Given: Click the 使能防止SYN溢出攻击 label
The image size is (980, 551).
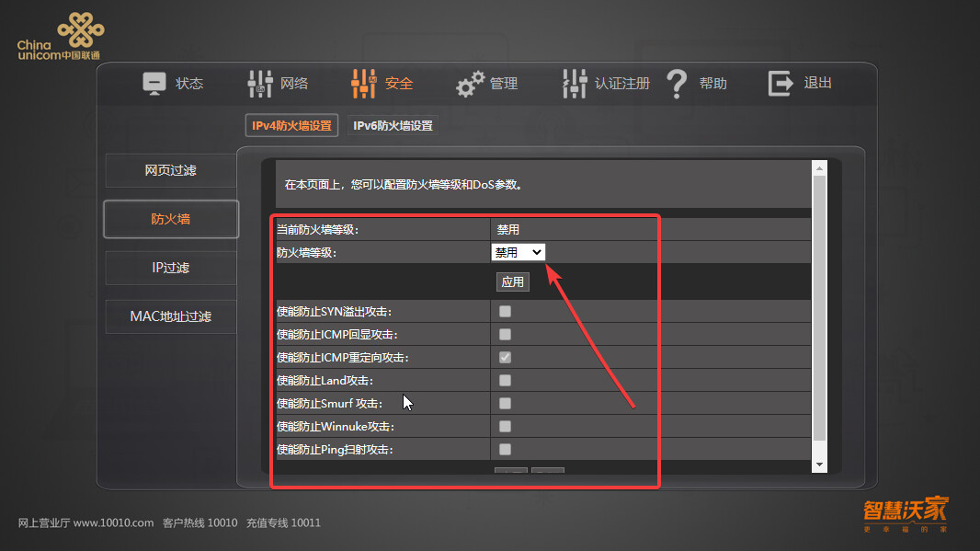Looking at the screenshot, I should (335, 312).
